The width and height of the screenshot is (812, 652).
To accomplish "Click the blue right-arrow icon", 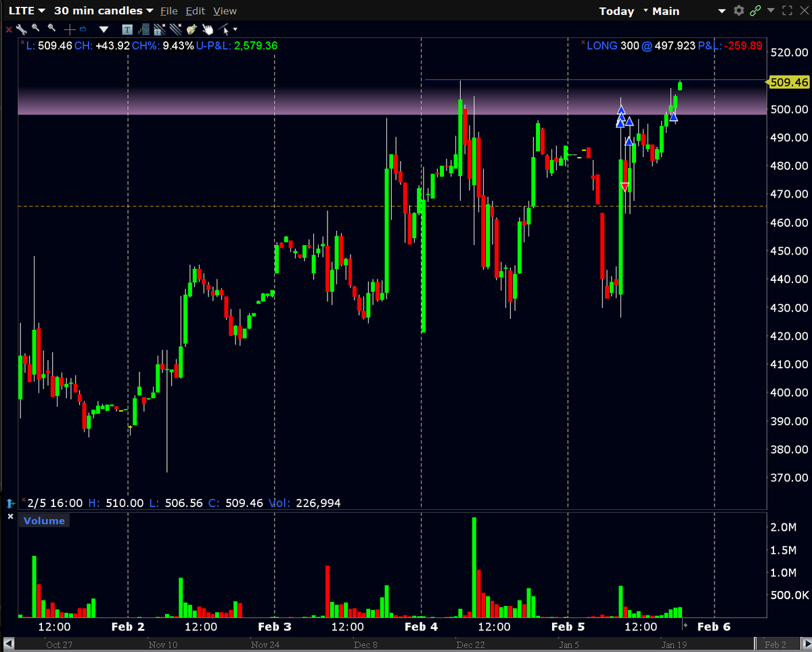I will click(x=83, y=30).
